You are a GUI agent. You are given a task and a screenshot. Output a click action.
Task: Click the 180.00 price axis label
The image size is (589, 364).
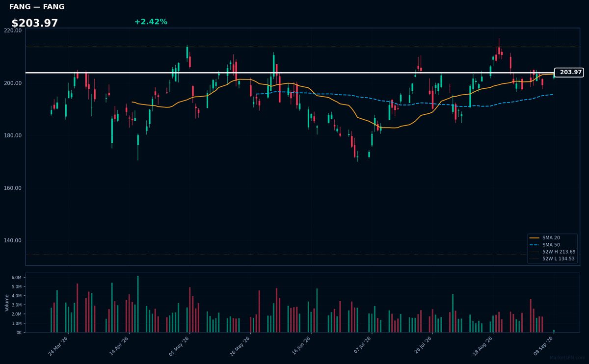(12, 135)
